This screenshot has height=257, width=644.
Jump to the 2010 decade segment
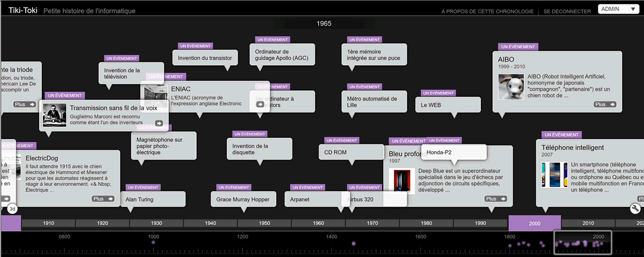(588, 223)
